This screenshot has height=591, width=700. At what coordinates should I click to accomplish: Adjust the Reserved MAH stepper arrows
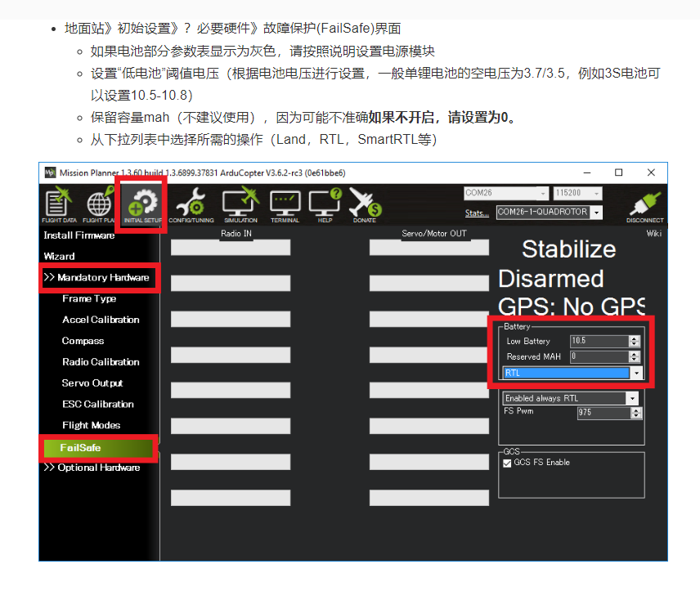(x=635, y=356)
